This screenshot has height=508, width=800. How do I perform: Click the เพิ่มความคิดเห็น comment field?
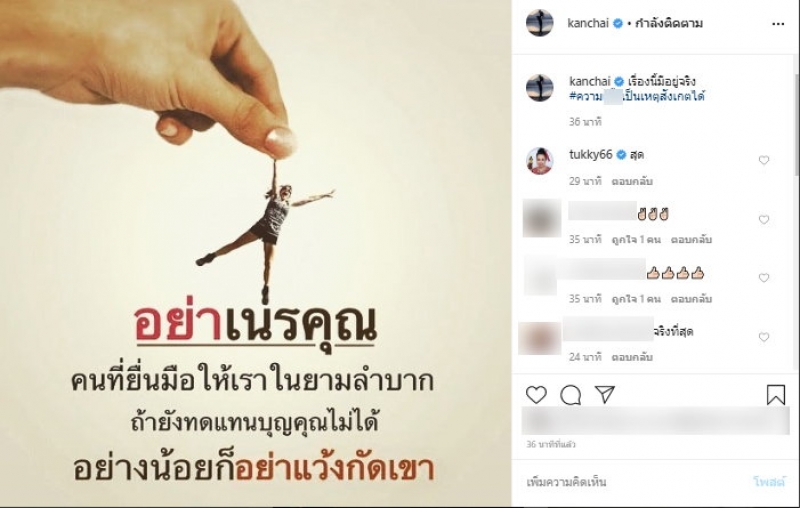(x=633, y=481)
